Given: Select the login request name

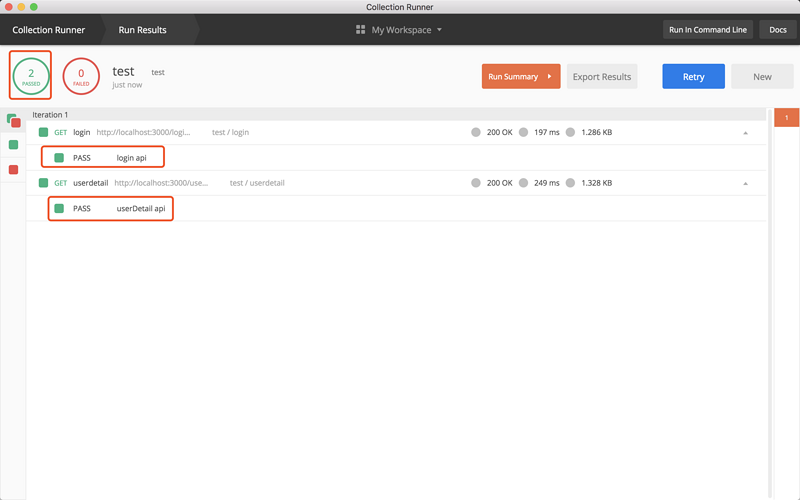Looking at the screenshot, I should 82,132.
